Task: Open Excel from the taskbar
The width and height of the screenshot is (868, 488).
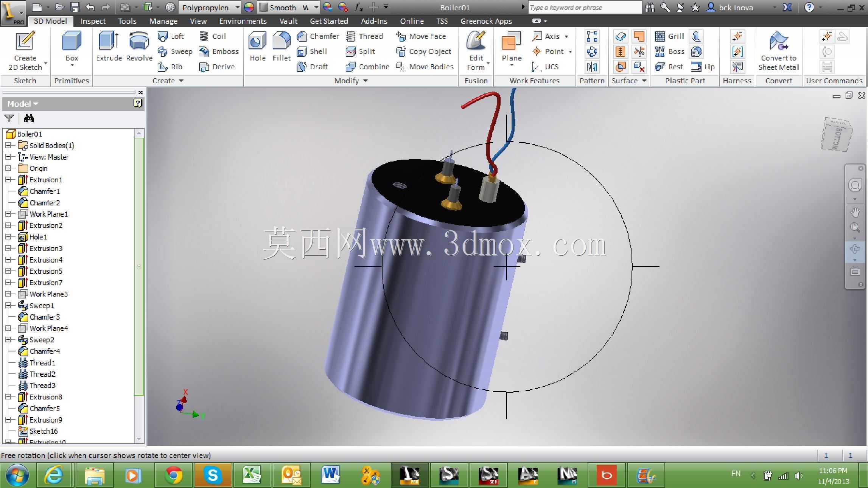Action: (x=252, y=475)
